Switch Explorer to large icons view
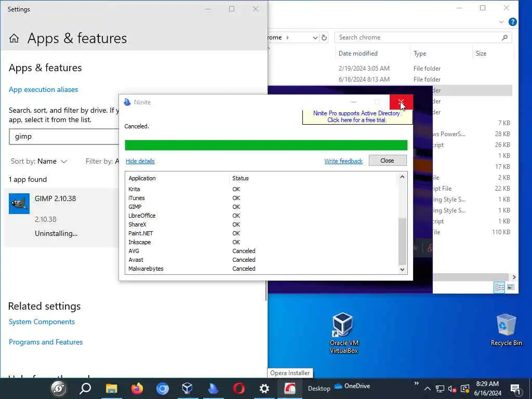532x399 pixels. click(x=511, y=288)
